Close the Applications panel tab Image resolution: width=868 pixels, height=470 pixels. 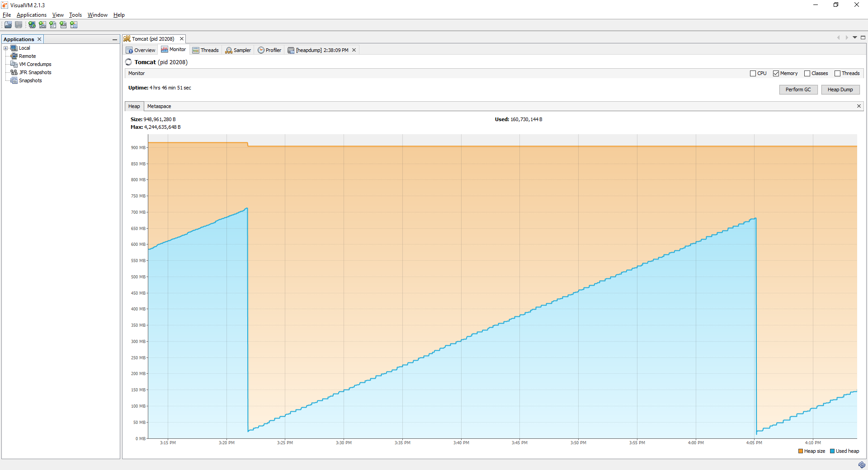pyautogui.click(x=39, y=39)
